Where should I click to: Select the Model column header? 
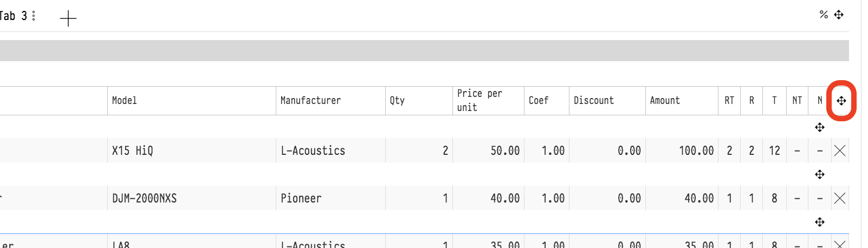tap(125, 101)
